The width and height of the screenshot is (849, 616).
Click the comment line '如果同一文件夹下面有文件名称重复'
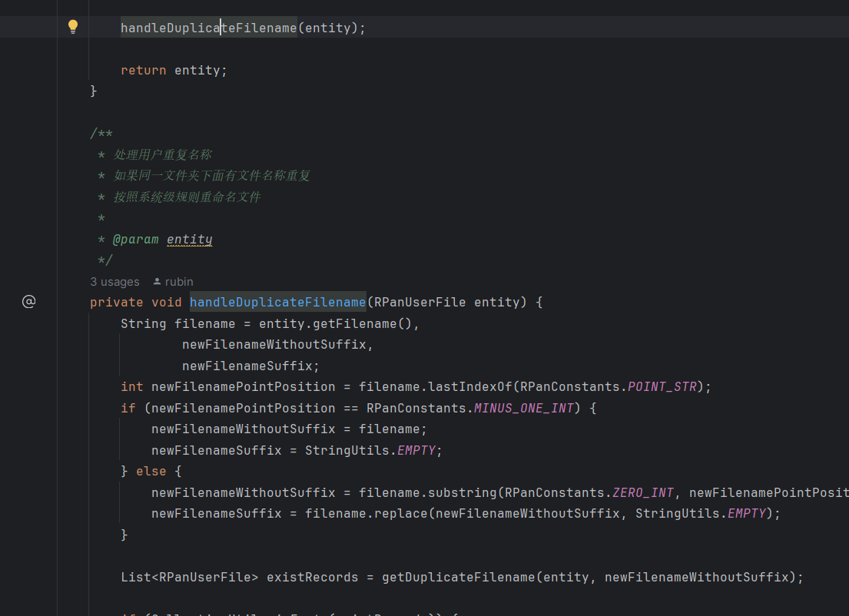point(212,175)
